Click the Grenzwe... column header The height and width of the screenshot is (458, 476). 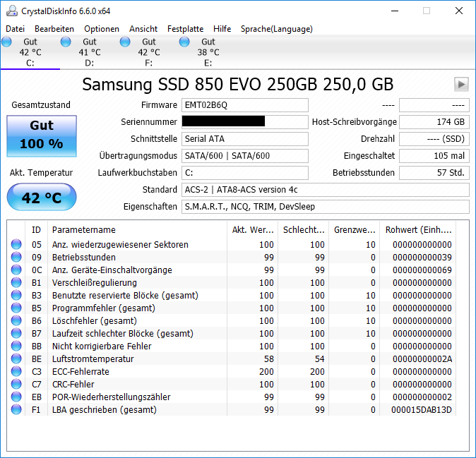click(x=355, y=230)
